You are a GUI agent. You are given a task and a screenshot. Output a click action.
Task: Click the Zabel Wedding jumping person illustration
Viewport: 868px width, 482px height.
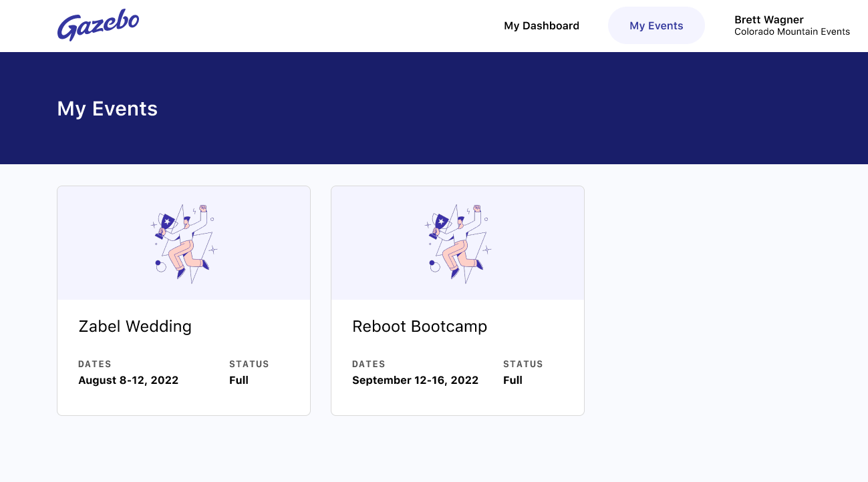(x=184, y=244)
